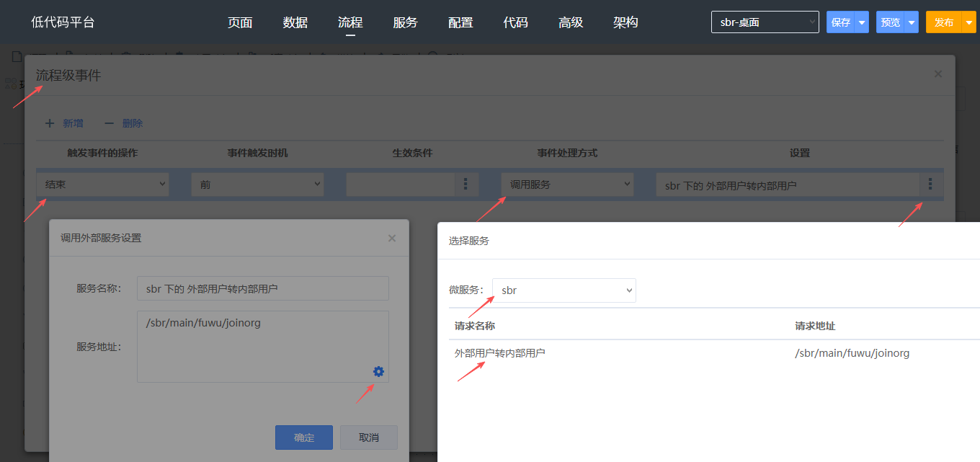Open the arrow next to 预览 button
Viewport: 980px width, 462px height.
tap(912, 22)
